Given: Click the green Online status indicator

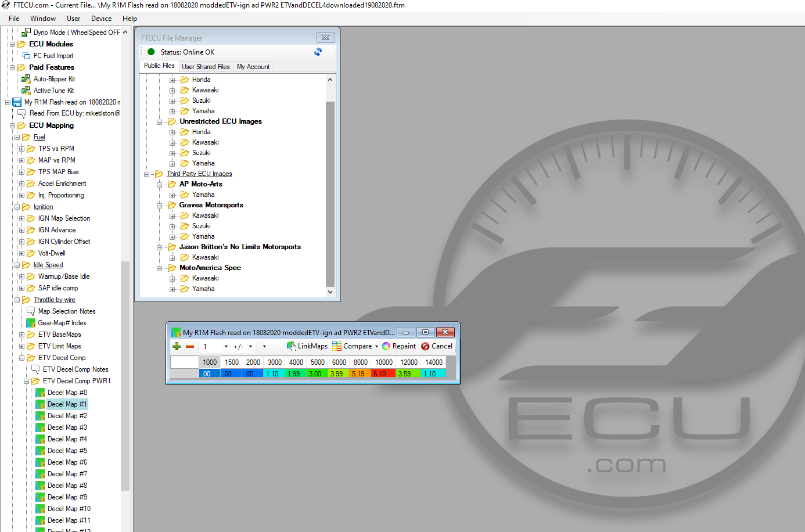Looking at the screenshot, I should [151, 52].
